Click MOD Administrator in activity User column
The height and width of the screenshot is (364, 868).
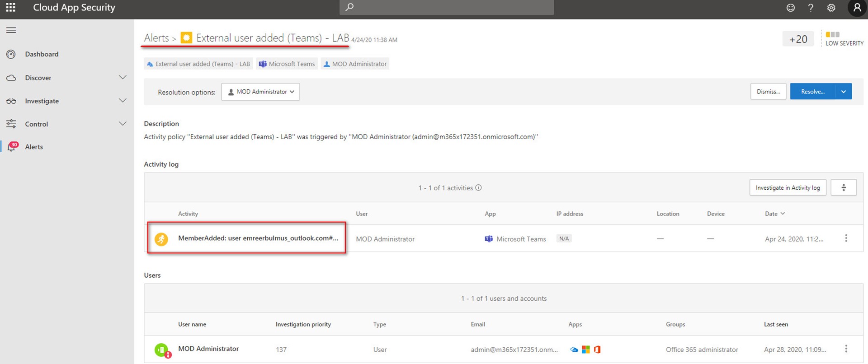(x=385, y=239)
